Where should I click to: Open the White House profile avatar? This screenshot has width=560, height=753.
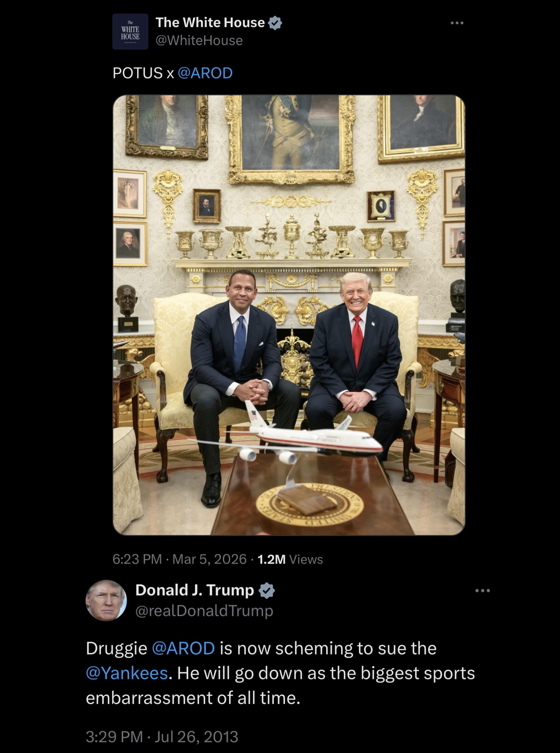[x=130, y=31]
